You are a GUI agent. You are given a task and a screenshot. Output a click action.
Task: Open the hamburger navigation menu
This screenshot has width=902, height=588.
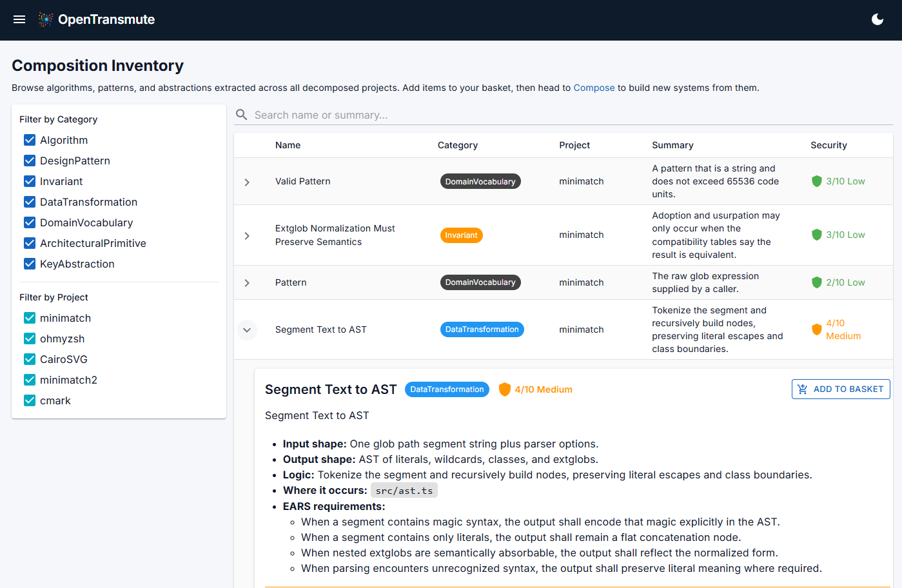(19, 19)
